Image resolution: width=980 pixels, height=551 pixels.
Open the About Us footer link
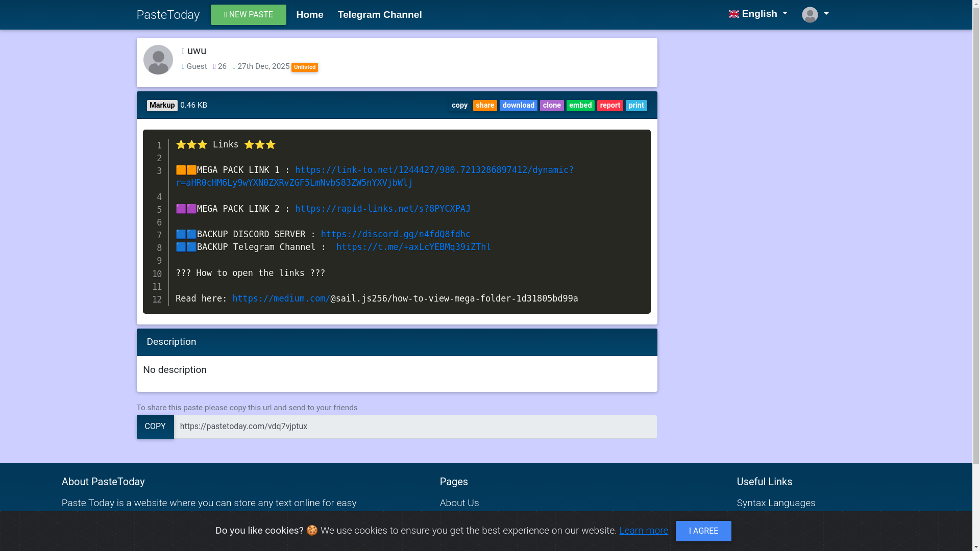(459, 503)
